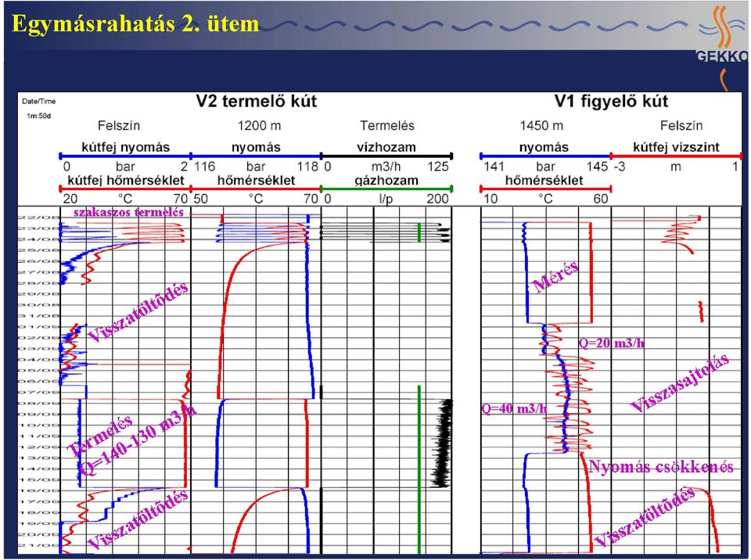Click 'hőmérséklet' label in 1450 m column
Viewport: 751px width, 560px height.
(544, 180)
